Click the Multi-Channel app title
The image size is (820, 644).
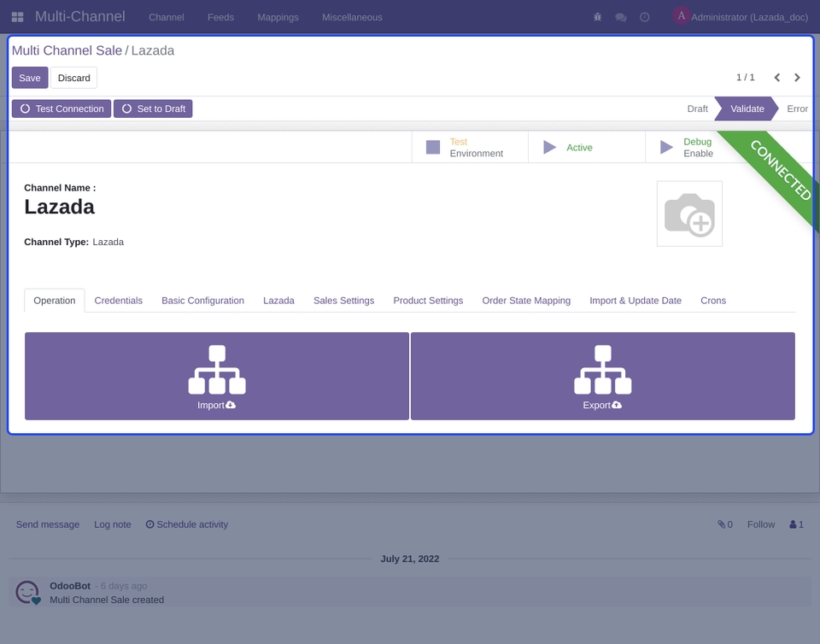80,17
